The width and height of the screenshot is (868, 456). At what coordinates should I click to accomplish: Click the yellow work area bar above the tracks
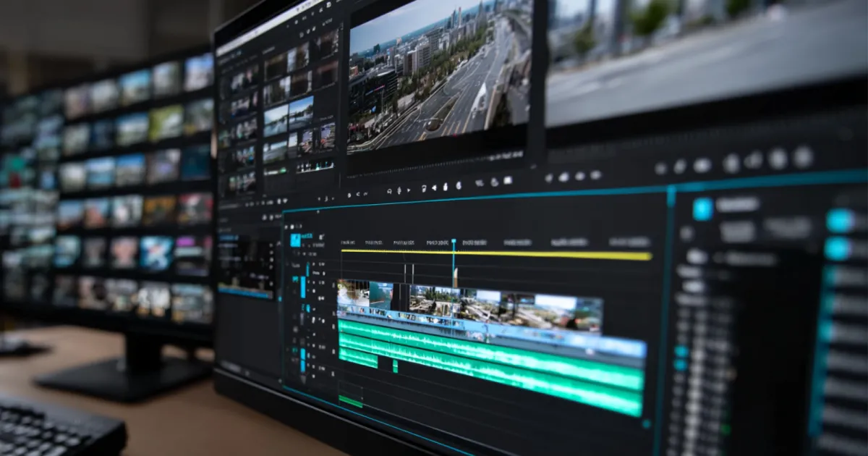pos(496,254)
